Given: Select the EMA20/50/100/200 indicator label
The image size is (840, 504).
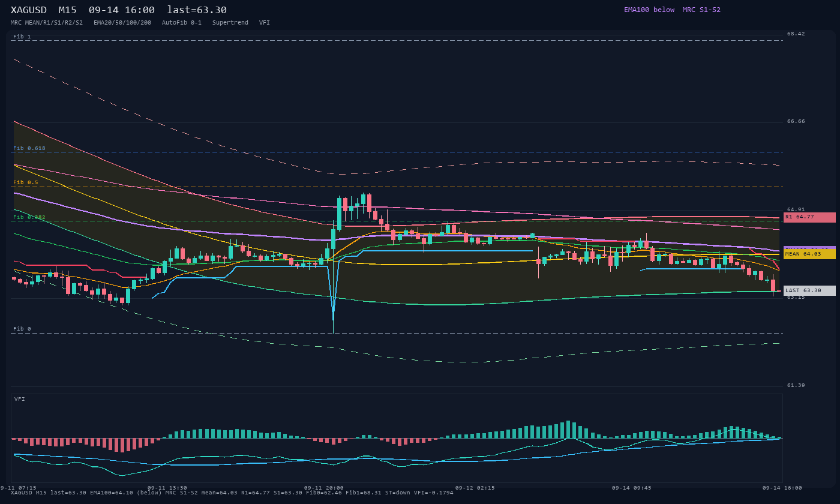Looking at the screenshot, I should point(122,23).
